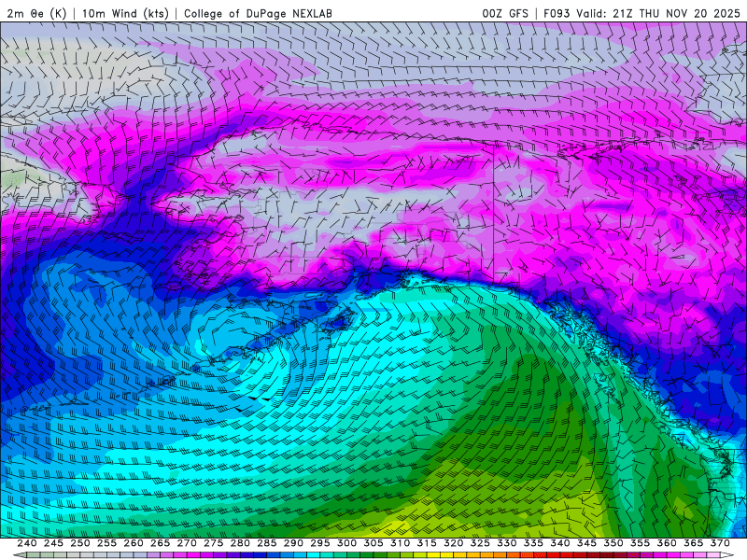Image resolution: width=747 pixels, height=560 pixels.
Task: Click the 355 value on the color scale
Action: [x=641, y=543]
